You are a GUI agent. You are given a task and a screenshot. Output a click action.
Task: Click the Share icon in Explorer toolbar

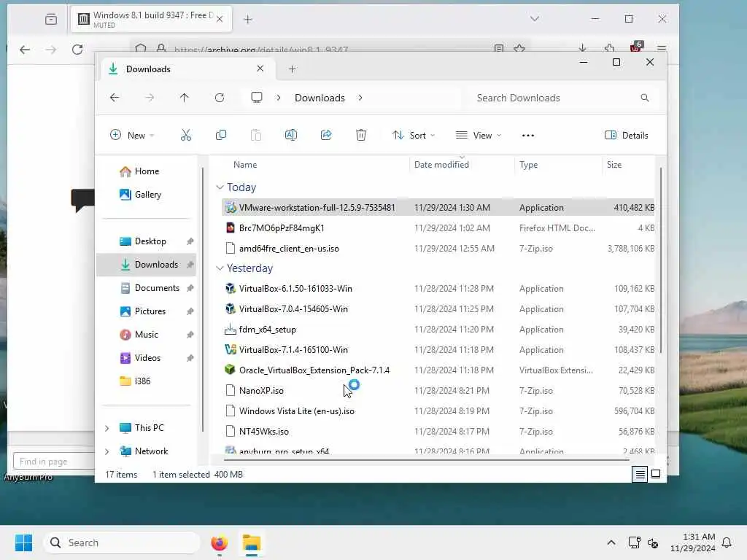(326, 135)
